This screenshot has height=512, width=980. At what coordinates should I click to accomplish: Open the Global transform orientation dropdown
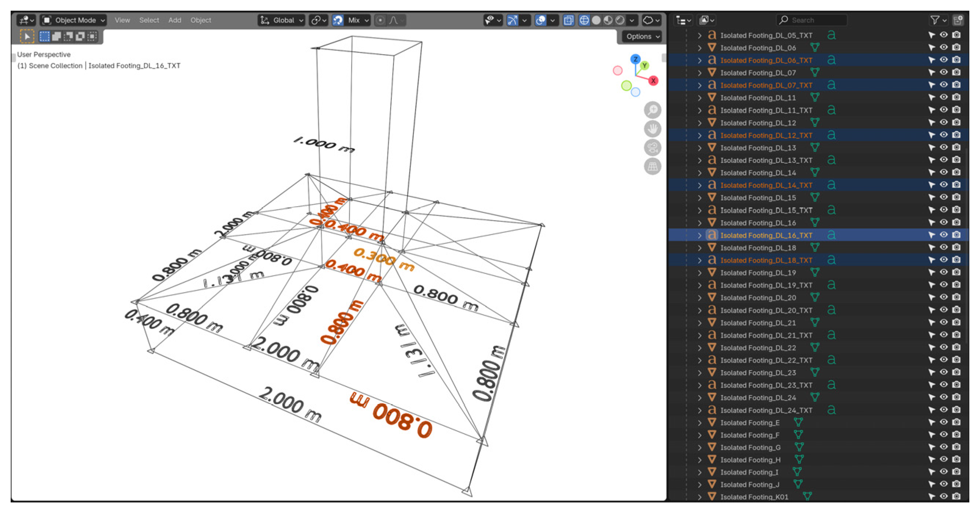tap(282, 20)
